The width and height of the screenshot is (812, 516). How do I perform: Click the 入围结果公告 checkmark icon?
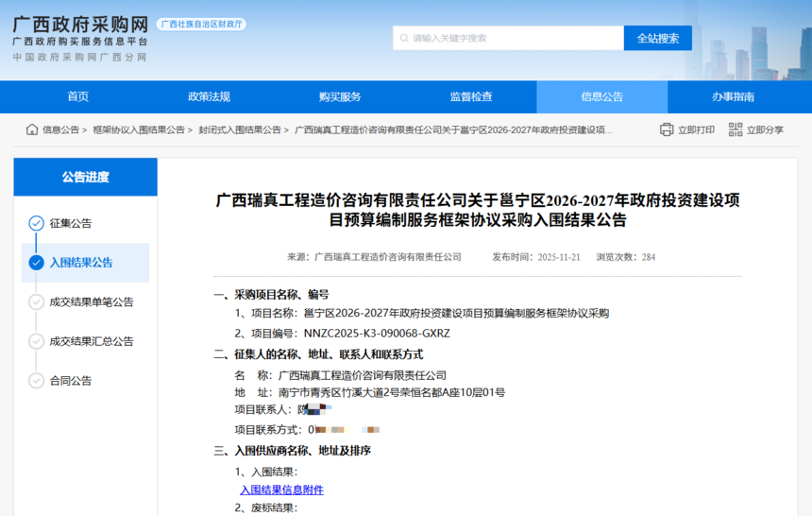[x=36, y=263]
